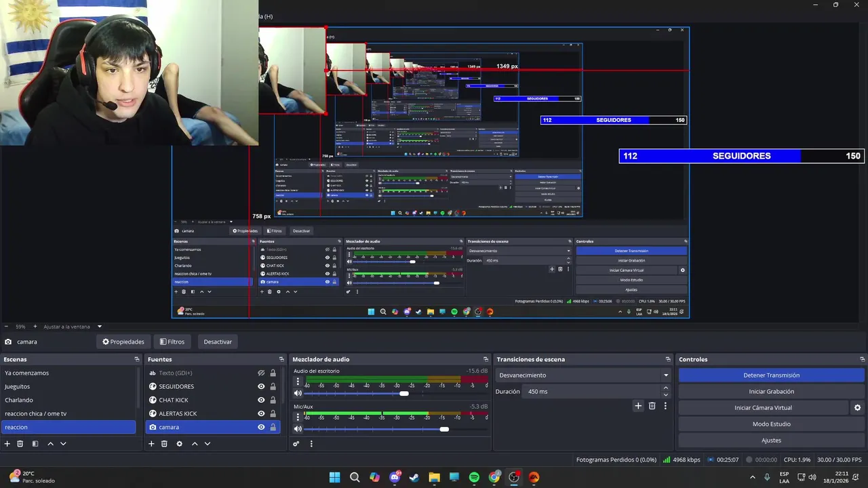Show the Texto (GDI+) source
Viewport: 868px width, 488px height.
(261, 373)
